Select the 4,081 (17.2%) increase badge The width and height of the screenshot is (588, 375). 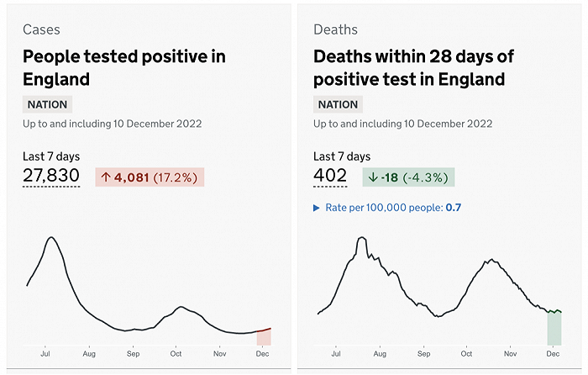tap(150, 177)
